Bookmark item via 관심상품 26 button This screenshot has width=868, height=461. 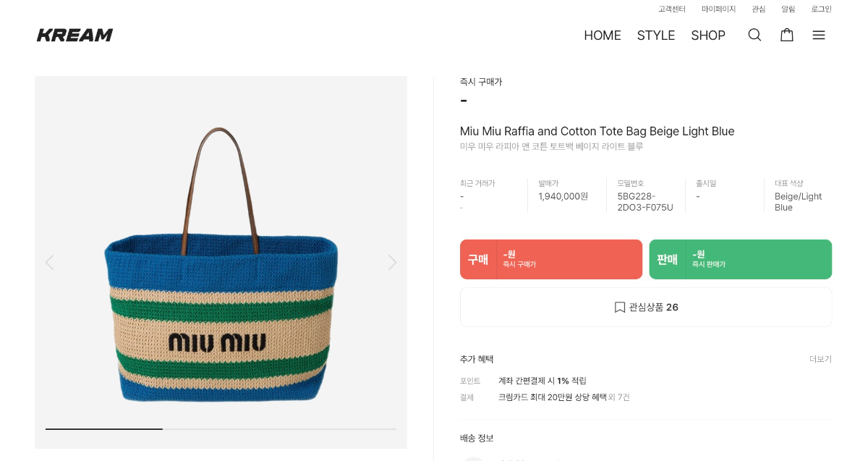coord(646,308)
